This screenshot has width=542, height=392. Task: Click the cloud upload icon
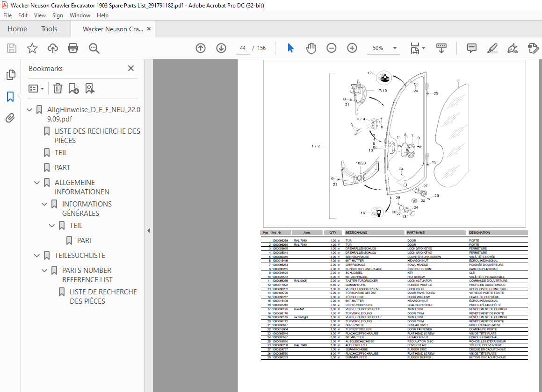52,48
